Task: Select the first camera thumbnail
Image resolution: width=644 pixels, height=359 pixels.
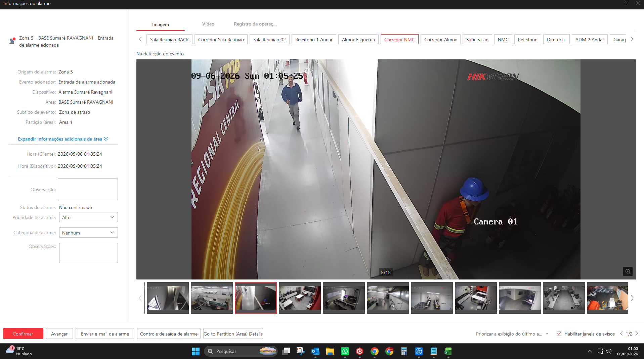Action: point(168,298)
